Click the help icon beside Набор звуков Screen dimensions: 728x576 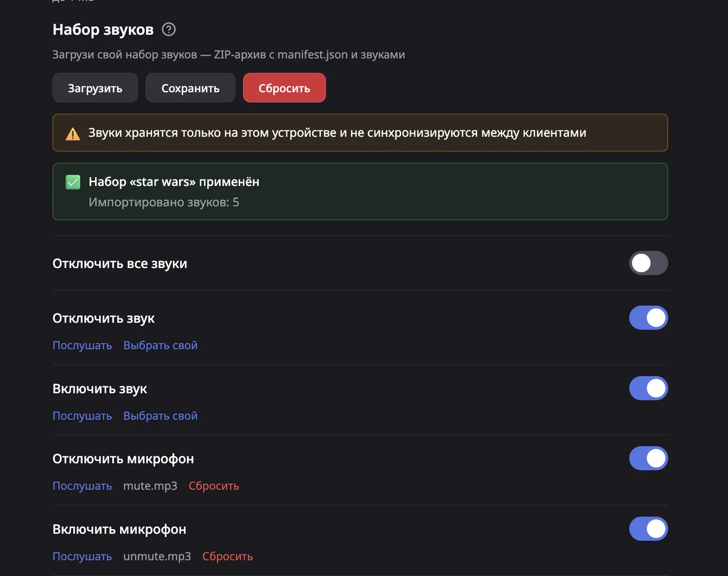169,29
